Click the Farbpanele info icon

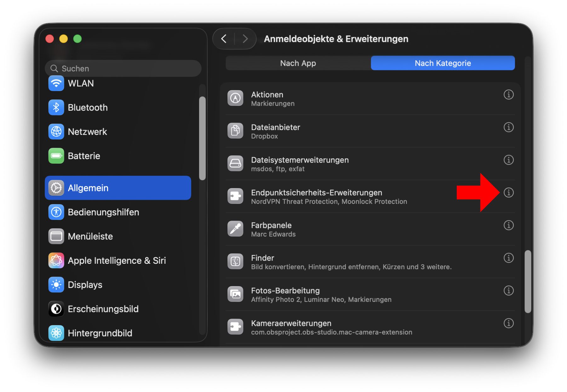508,225
